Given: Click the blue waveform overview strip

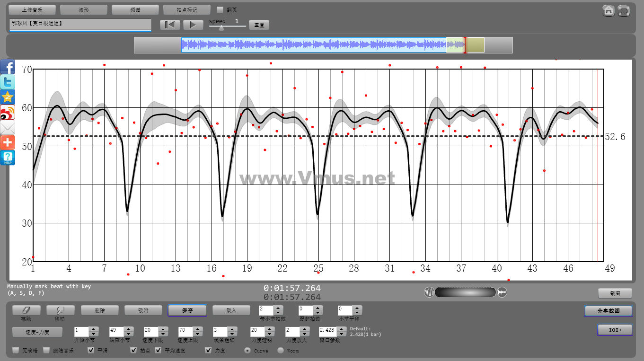Looking at the screenshot, I should pos(314,45).
